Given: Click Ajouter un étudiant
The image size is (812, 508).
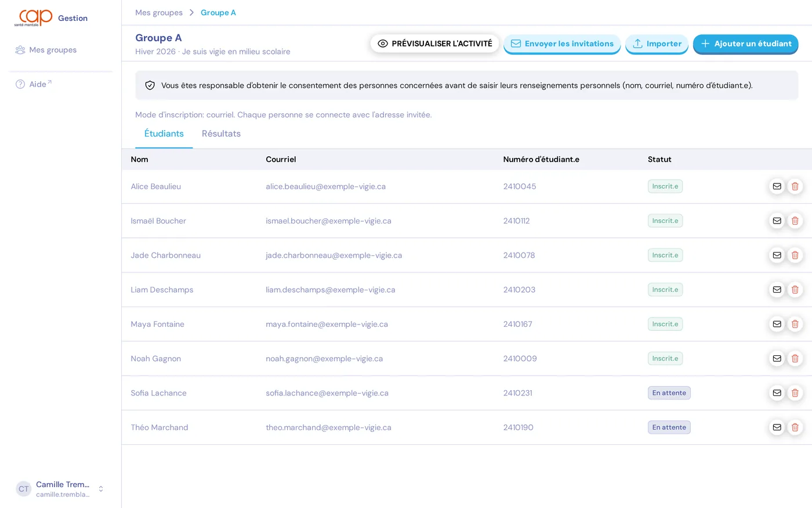Looking at the screenshot, I should [745, 44].
